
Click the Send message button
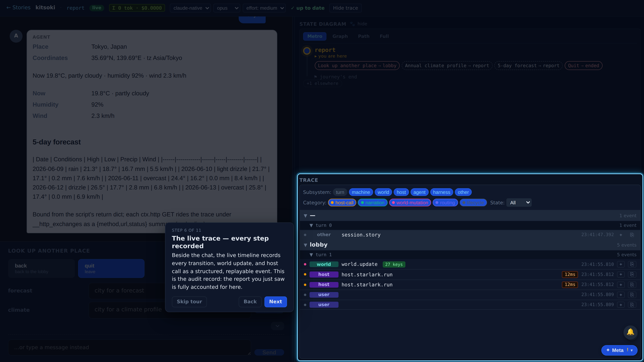tap(269, 353)
